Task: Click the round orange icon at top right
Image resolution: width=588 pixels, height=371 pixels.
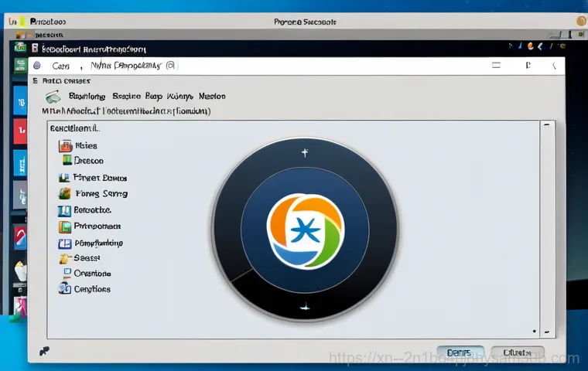Action: point(582,21)
